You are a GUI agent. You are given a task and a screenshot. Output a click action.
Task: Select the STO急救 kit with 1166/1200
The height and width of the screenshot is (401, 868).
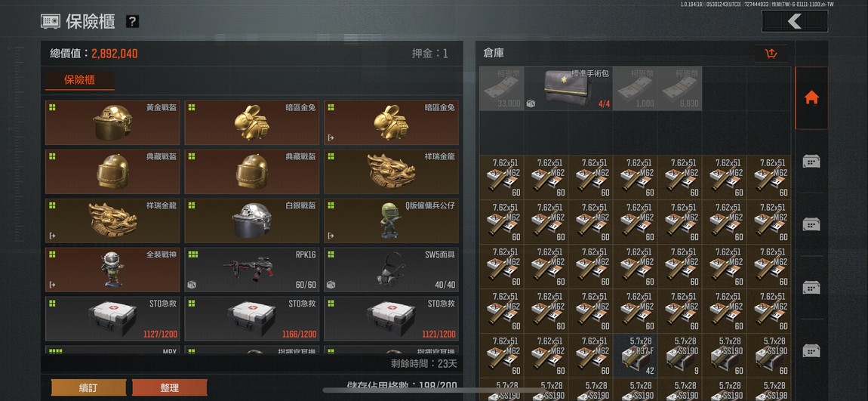252,319
